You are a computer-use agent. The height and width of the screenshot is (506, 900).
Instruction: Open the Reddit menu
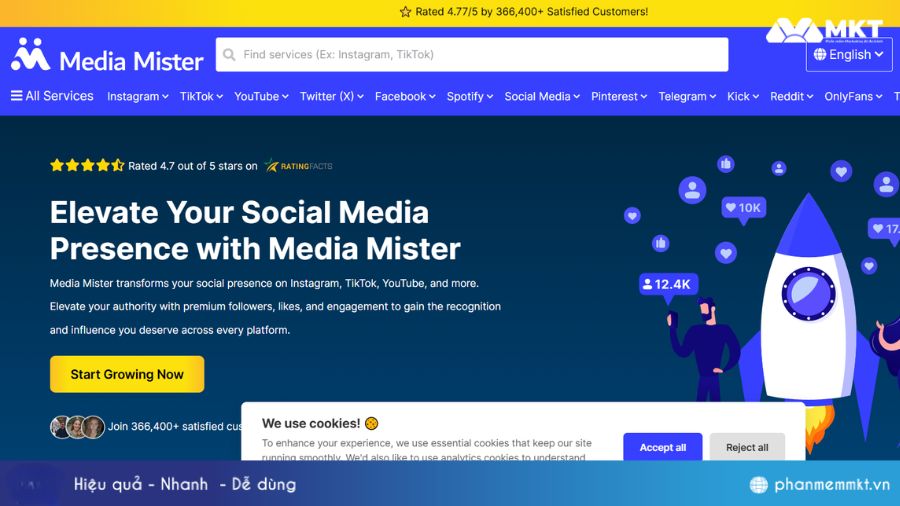(792, 96)
